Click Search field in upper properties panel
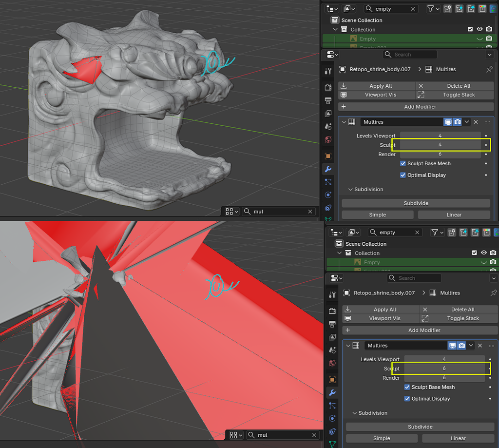Screen dimensions: 499x448 (x=410, y=55)
